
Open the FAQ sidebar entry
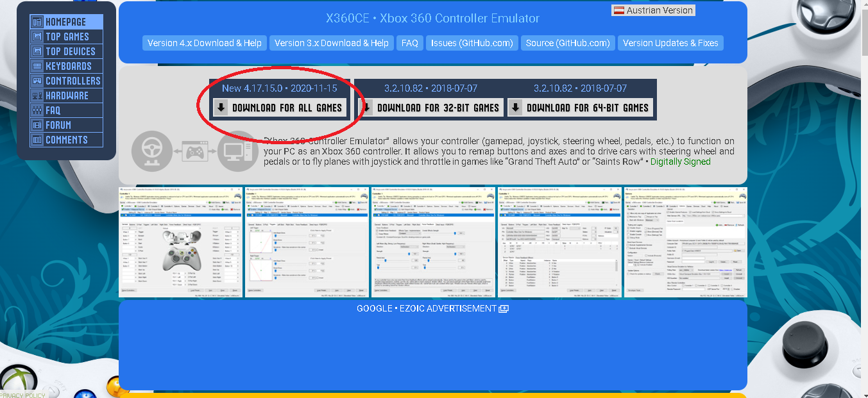66,110
